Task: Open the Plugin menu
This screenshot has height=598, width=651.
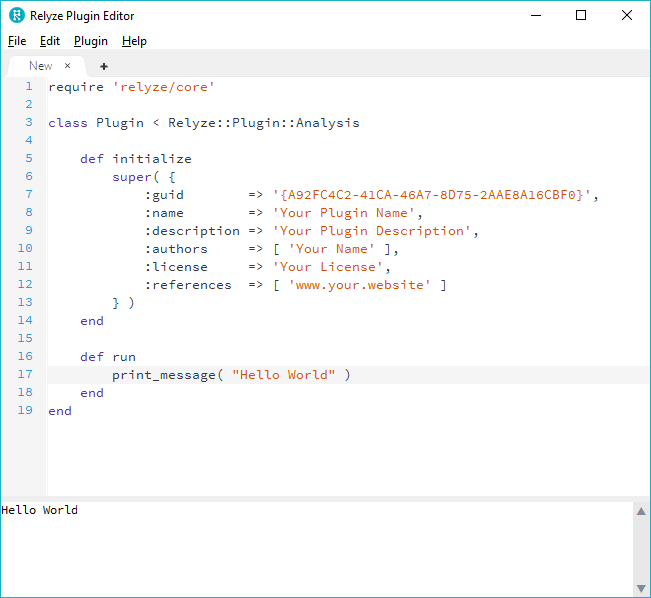Action: (x=91, y=41)
